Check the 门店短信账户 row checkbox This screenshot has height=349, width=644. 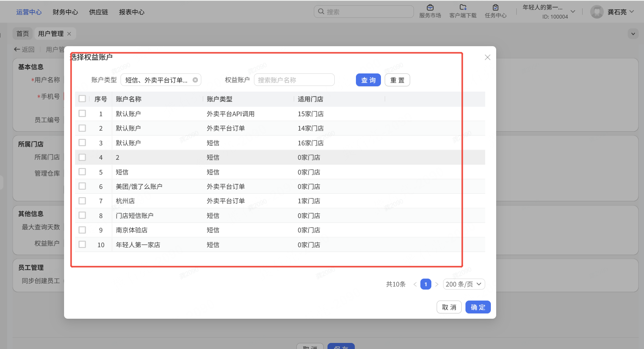(82, 215)
